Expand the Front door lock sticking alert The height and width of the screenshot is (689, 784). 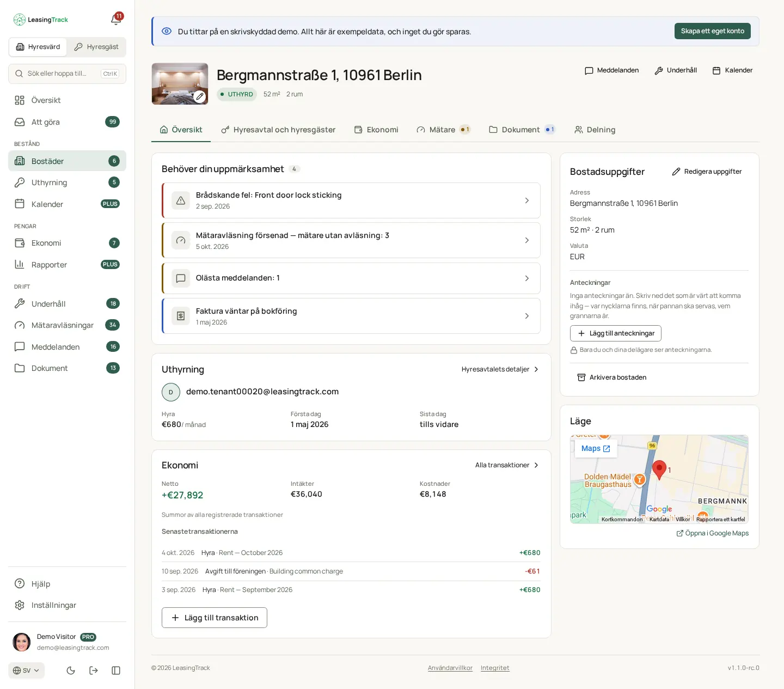point(351,200)
